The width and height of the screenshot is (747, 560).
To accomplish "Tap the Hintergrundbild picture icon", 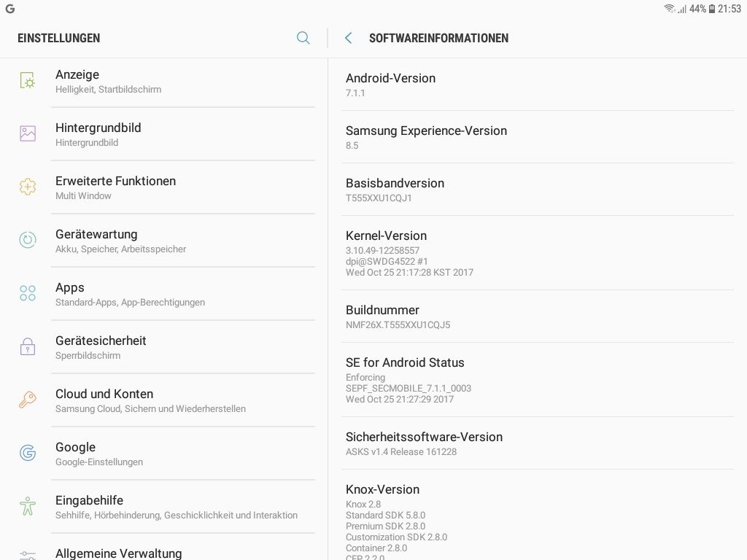I will 28,133.
